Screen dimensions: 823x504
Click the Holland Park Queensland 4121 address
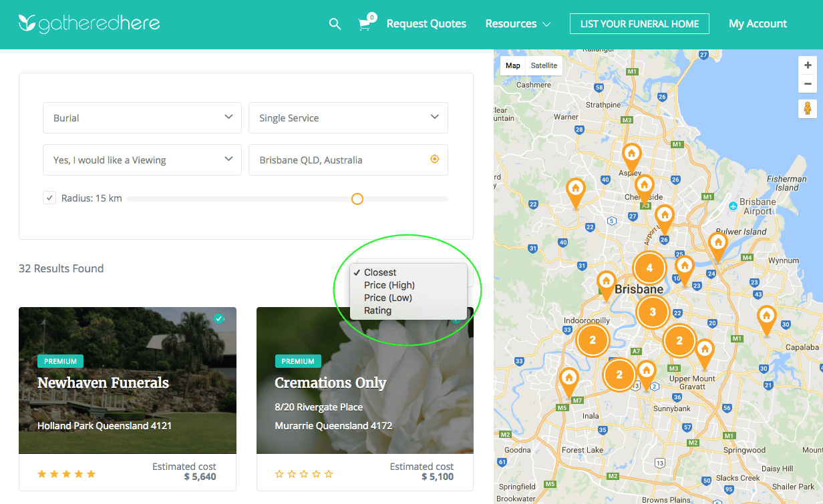tap(104, 426)
